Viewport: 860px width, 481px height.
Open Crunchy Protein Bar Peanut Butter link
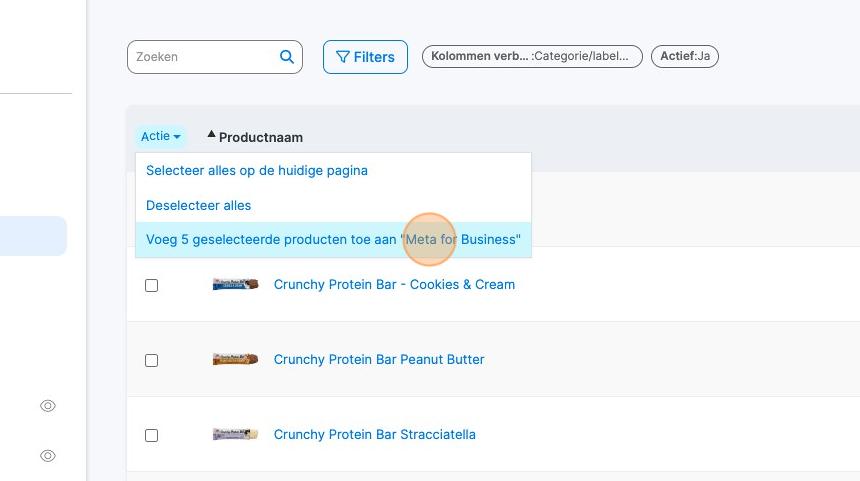click(379, 360)
